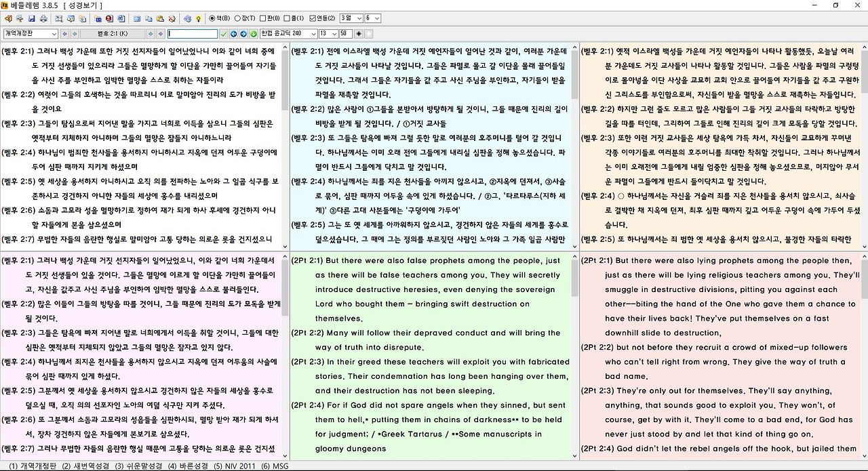Screen dimensions: 868x471
Task: Click the (벧후 2:3) 또 그들은 탐욕에 빠져 verse
Action: (x=430, y=152)
